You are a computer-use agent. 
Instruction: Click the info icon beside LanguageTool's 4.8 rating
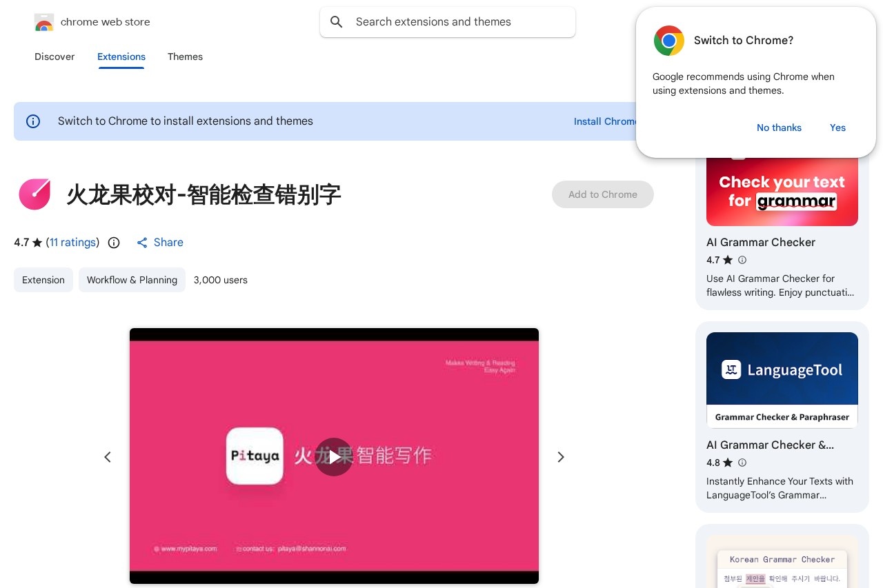742,463
